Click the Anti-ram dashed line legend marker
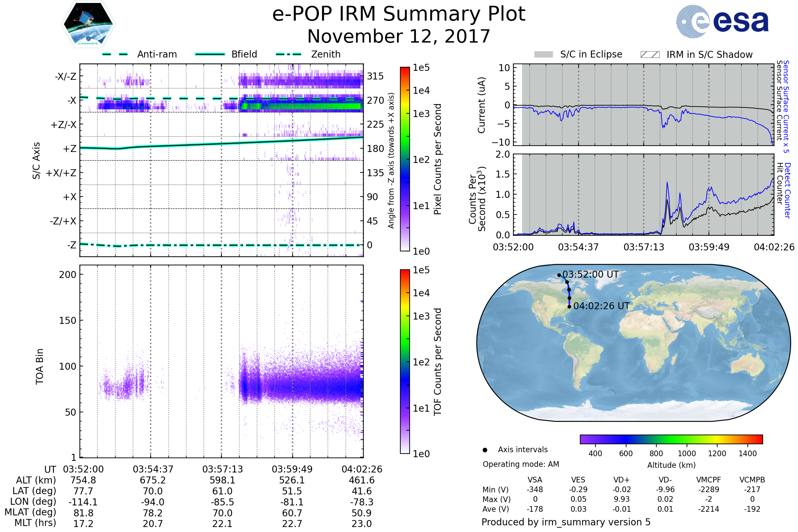798x532 pixels. point(115,54)
